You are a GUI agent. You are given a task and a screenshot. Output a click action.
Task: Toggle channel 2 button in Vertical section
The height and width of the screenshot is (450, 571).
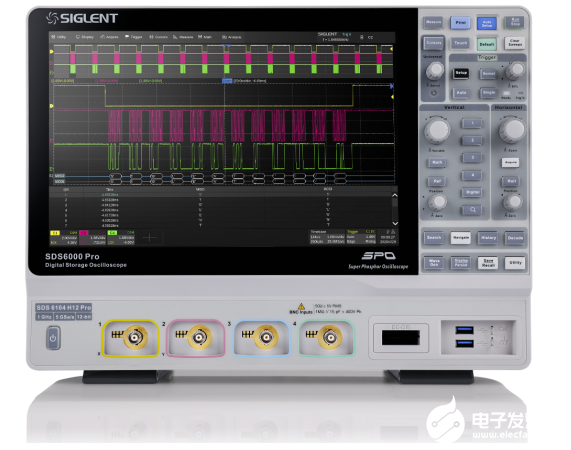coord(472,140)
